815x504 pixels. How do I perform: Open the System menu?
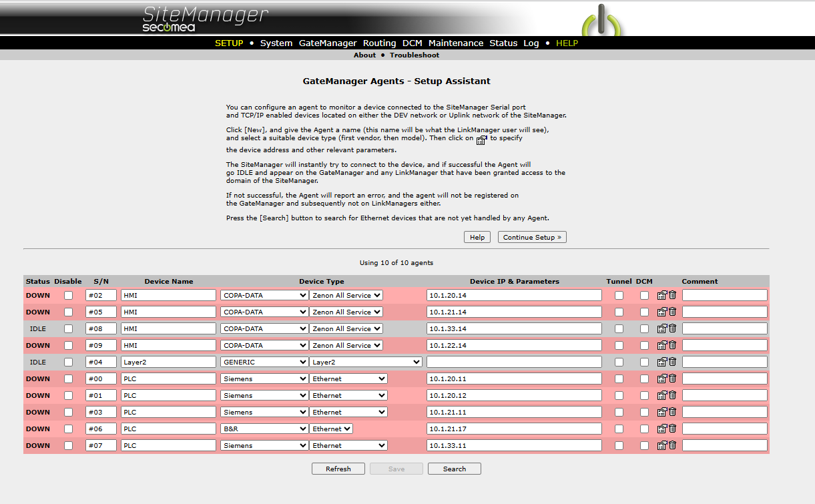pos(276,43)
